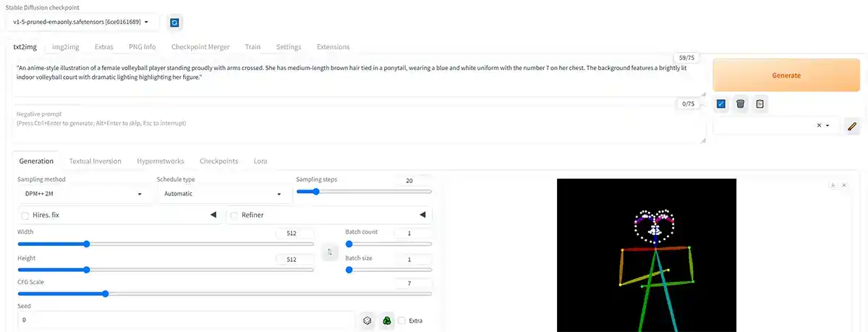The image size is (868, 332).
Task: Open the Settings tab
Action: pyautogui.click(x=289, y=47)
